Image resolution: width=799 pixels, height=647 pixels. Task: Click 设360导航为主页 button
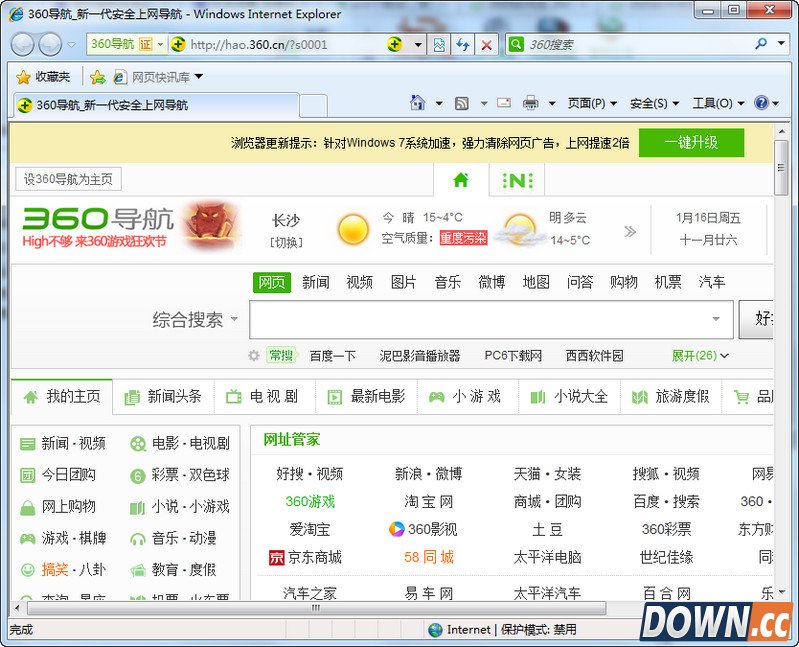(68, 179)
